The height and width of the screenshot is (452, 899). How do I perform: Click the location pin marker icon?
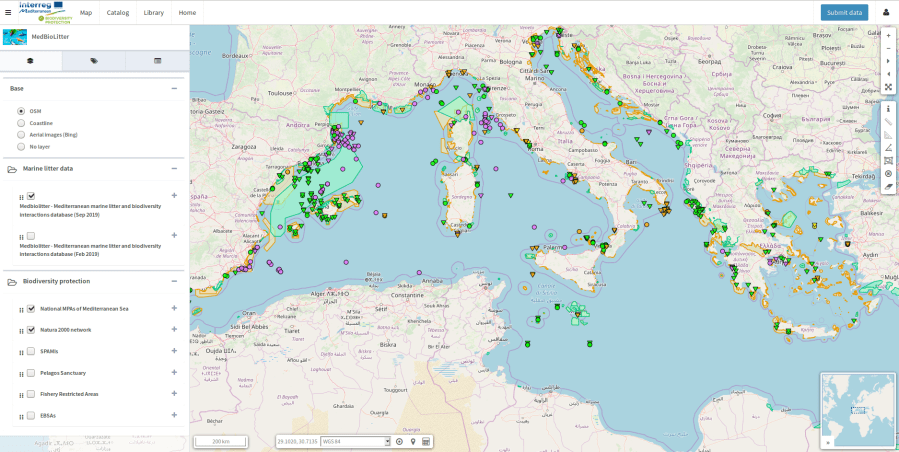click(413, 441)
